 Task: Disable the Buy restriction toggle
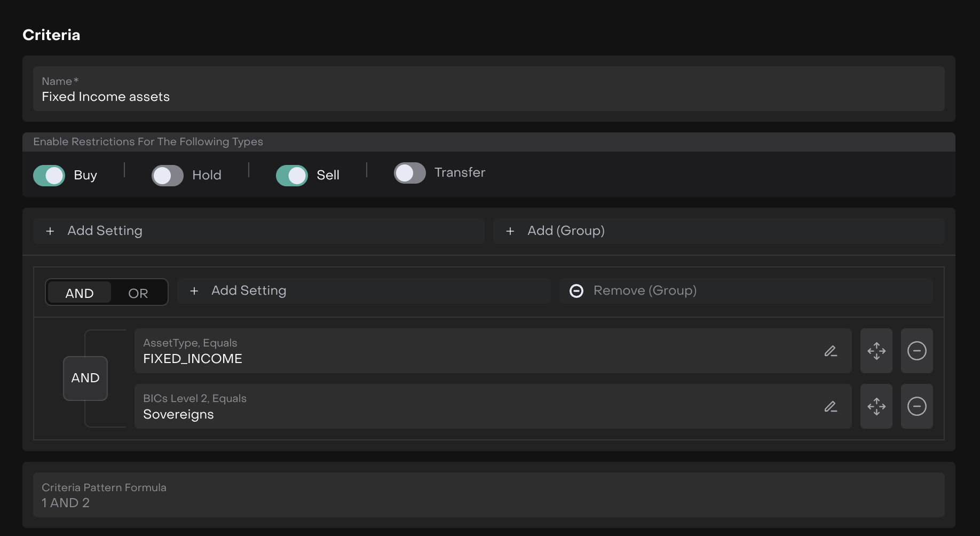pyautogui.click(x=49, y=176)
